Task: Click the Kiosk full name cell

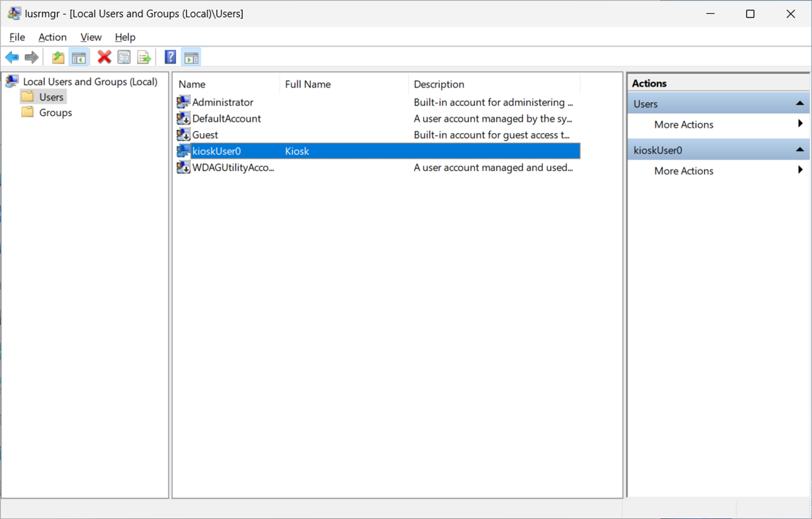Action: (297, 151)
